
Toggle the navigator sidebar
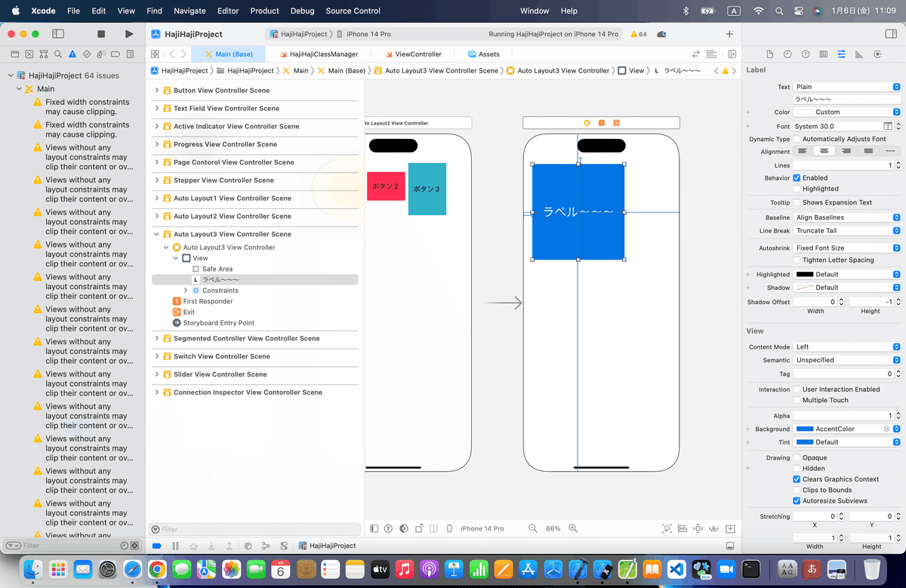(x=58, y=34)
